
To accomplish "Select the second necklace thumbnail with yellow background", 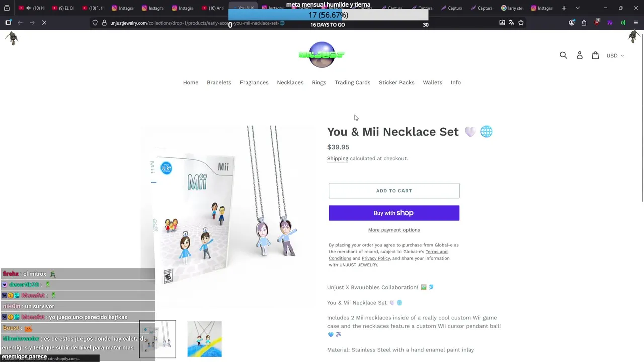I will click(x=204, y=339).
